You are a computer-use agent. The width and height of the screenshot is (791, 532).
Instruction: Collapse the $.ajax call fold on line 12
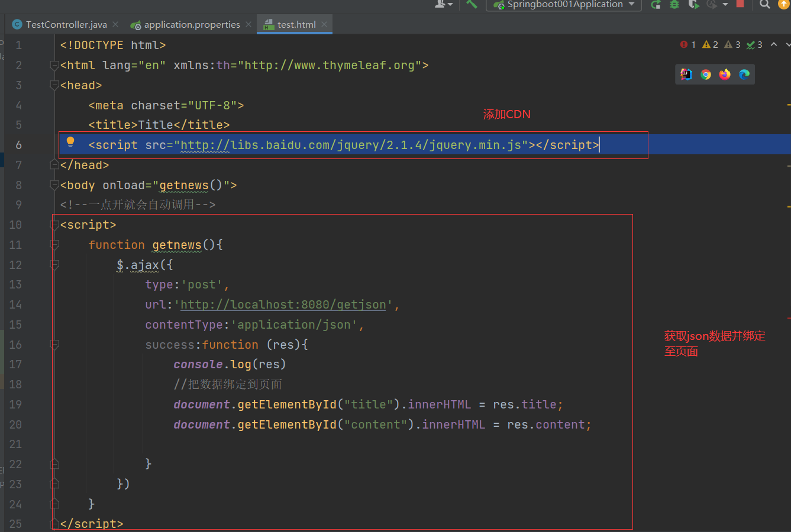pos(54,265)
